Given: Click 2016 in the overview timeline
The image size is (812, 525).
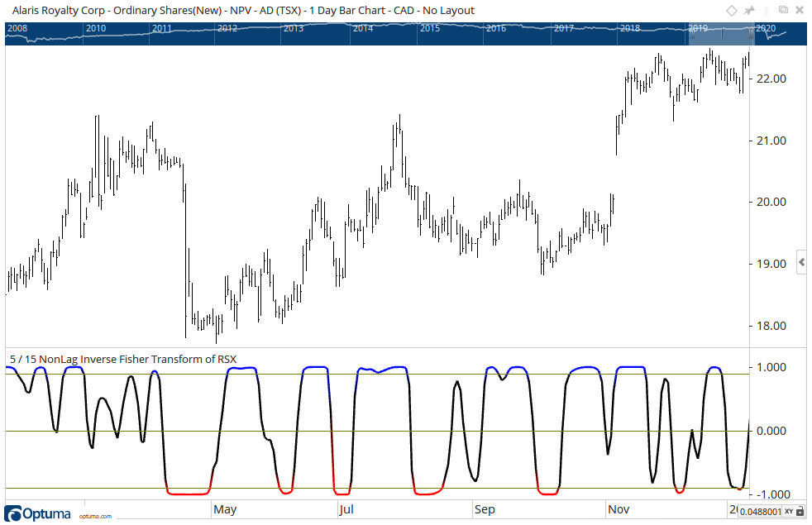Looking at the screenshot, I should click(496, 28).
